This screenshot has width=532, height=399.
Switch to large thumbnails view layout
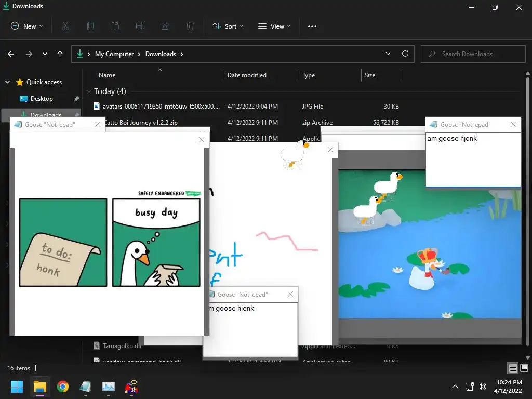click(524, 368)
